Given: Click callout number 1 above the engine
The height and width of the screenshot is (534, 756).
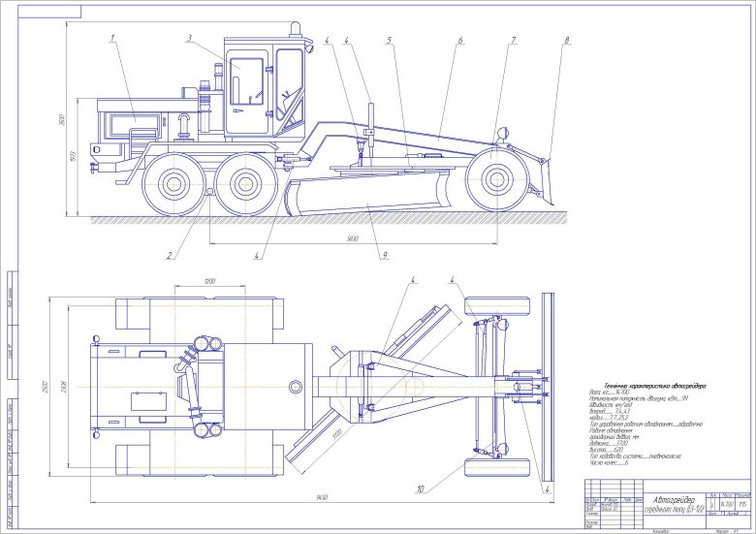Looking at the screenshot, I should tap(112, 38).
